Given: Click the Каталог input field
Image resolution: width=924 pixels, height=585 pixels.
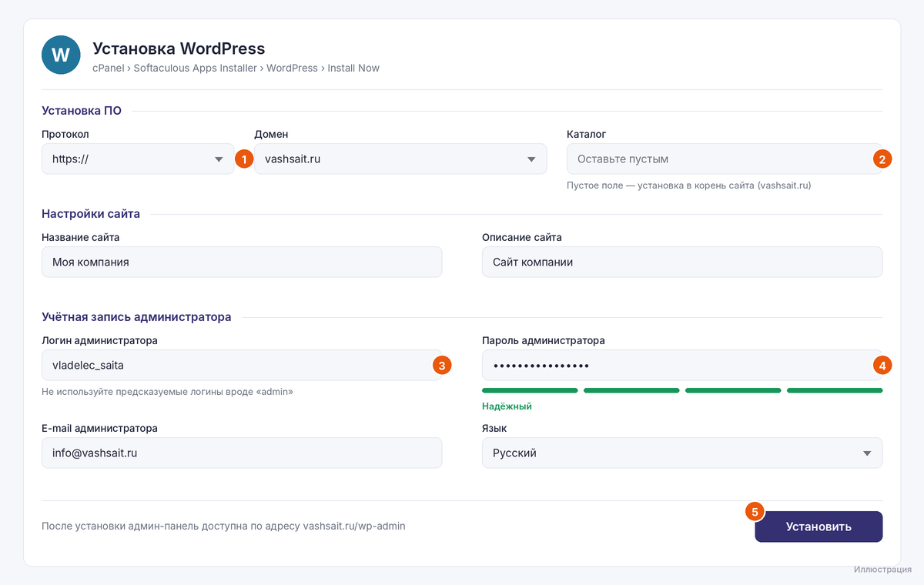Looking at the screenshot, I should click(x=725, y=159).
